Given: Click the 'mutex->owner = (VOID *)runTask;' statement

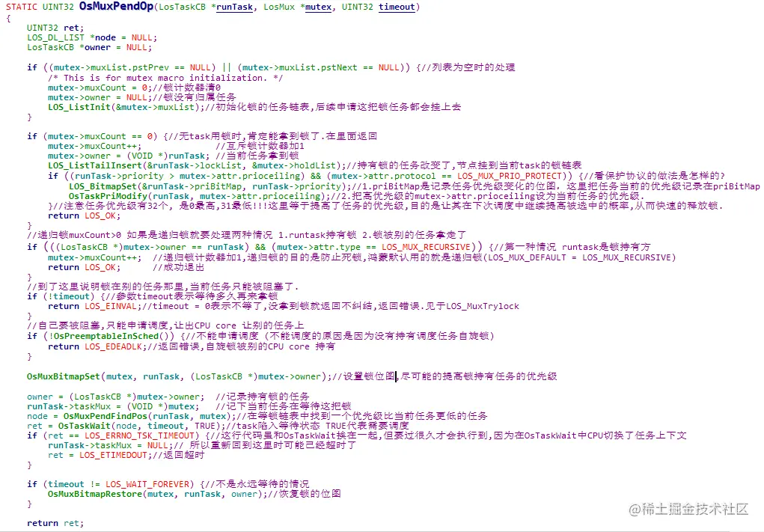Looking at the screenshot, I should pyautogui.click(x=129, y=156).
